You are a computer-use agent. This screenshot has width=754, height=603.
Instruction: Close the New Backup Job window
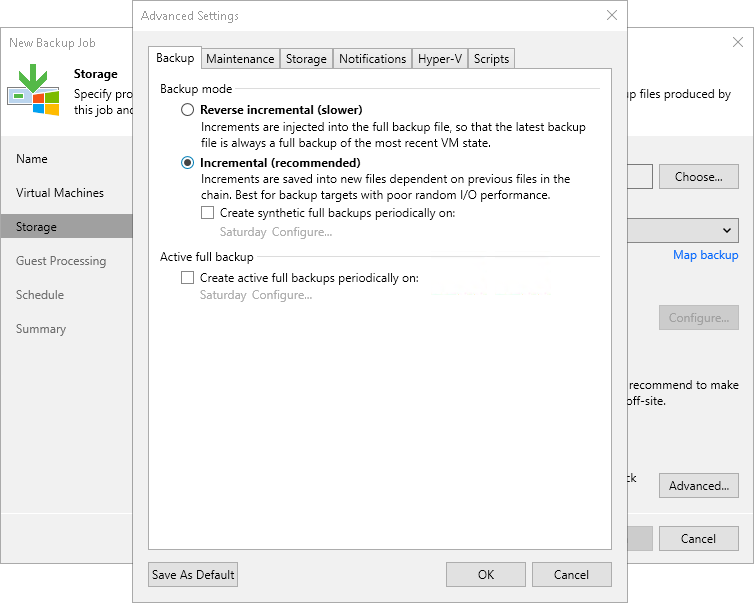738,42
